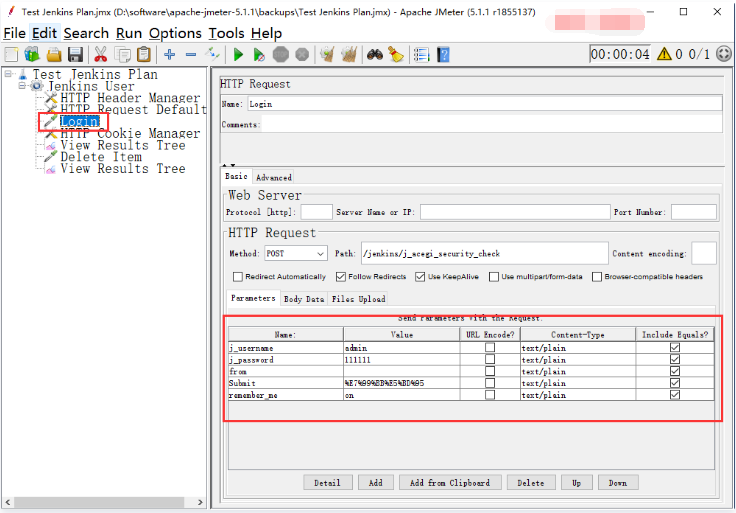The height and width of the screenshot is (513, 736).
Task: Click Add from Clipboard button
Action: (450, 482)
